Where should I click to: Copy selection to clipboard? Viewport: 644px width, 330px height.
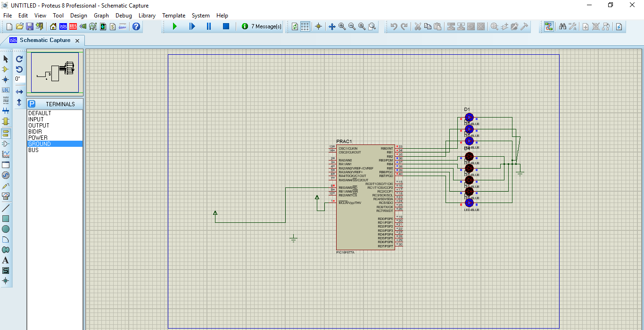(x=427, y=26)
